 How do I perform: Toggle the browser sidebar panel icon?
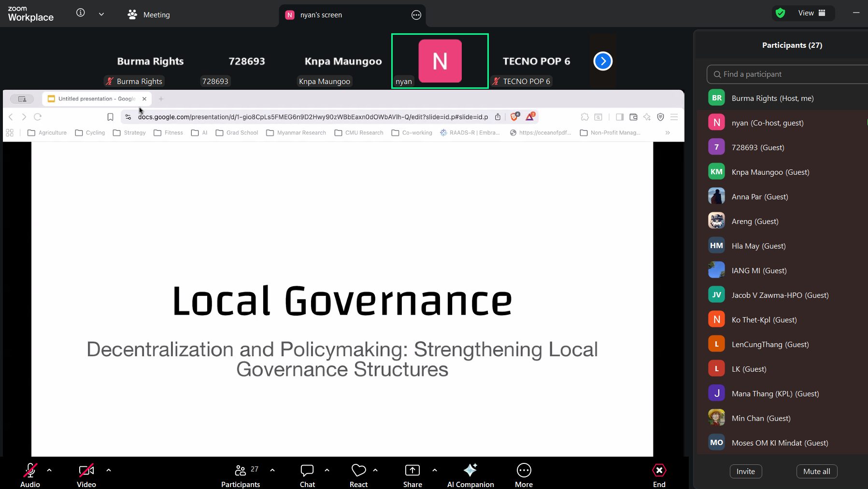point(620,117)
